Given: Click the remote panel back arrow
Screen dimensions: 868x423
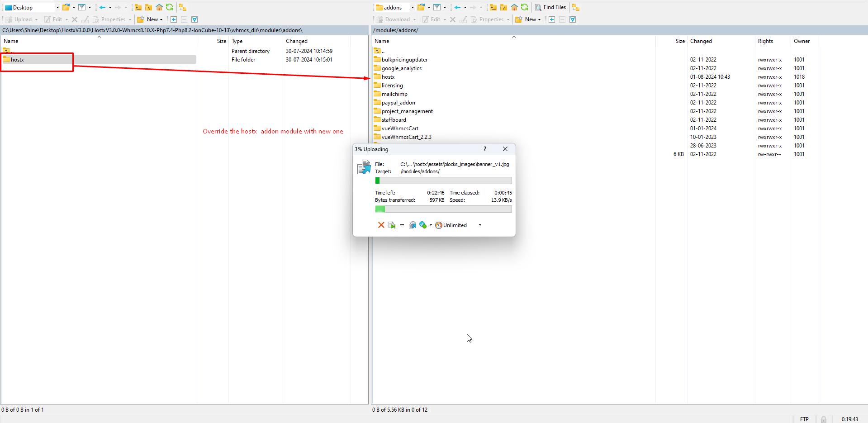Looking at the screenshot, I should click(x=457, y=7).
